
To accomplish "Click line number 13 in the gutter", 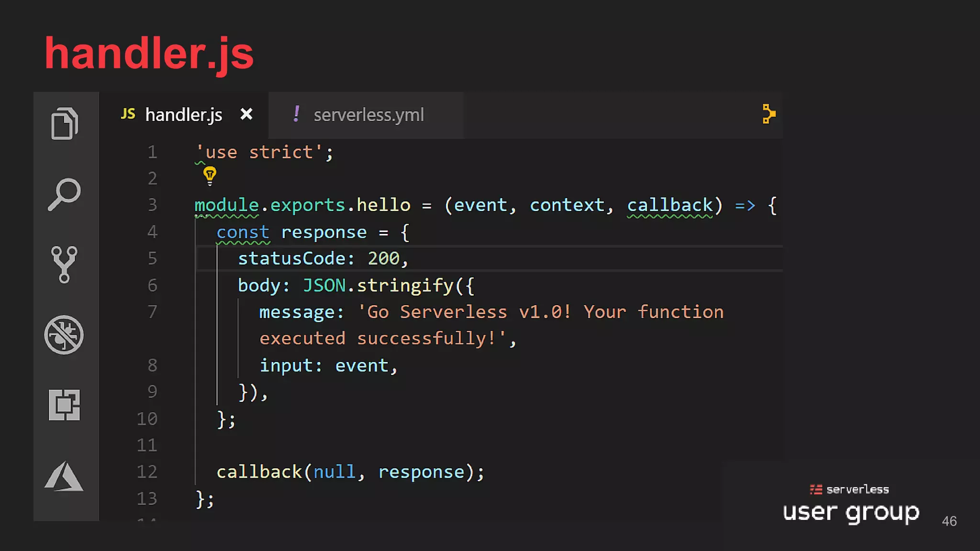I will [147, 498].
